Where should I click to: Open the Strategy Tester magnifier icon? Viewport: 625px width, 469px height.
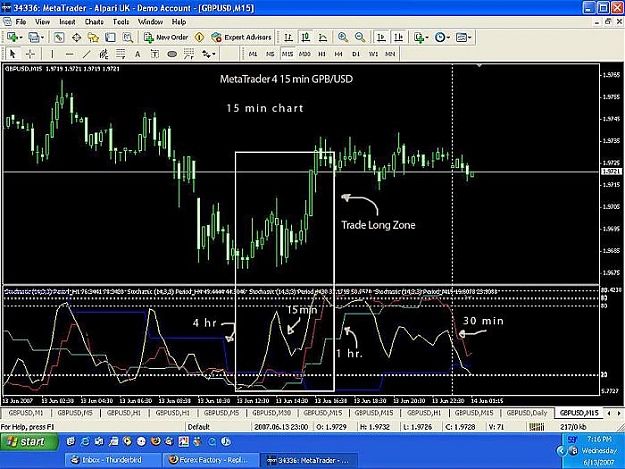pyautogui.click(x=128, y=37)
